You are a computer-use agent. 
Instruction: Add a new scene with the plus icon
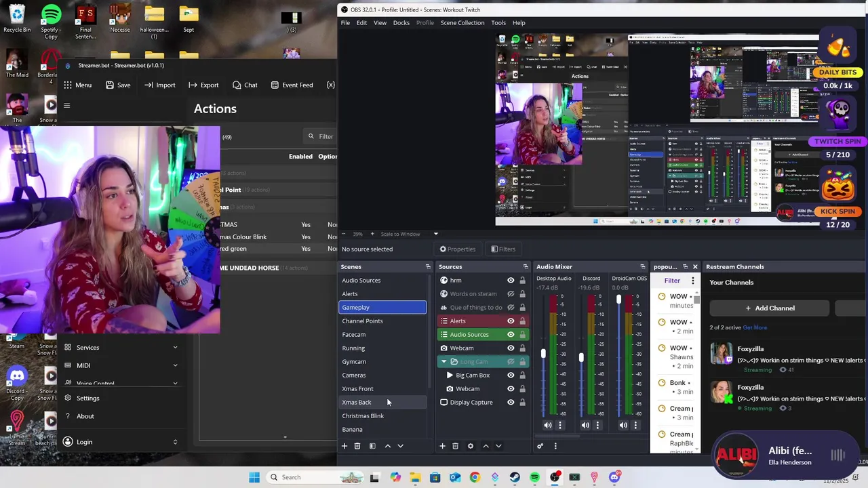[344, 446]
